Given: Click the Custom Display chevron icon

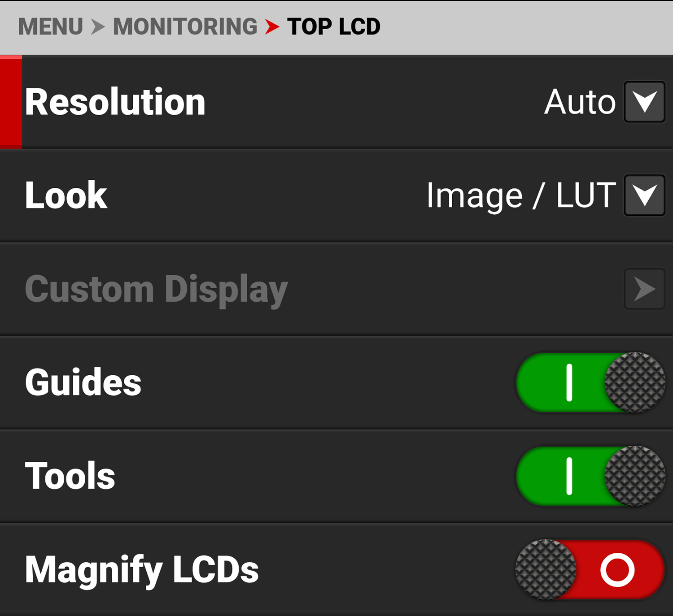Looking at the screenshot, I should tap(644, 289).
